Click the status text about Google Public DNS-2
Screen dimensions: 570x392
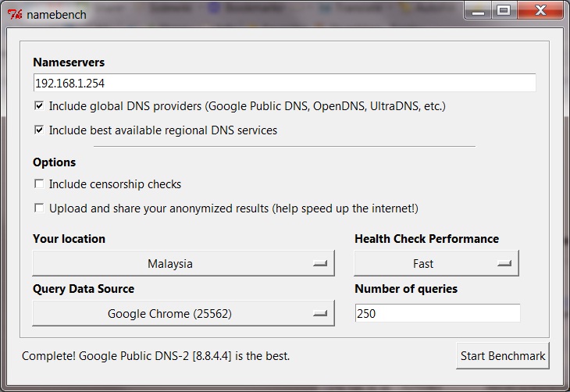pyautogui.click(x=155, y=355)
